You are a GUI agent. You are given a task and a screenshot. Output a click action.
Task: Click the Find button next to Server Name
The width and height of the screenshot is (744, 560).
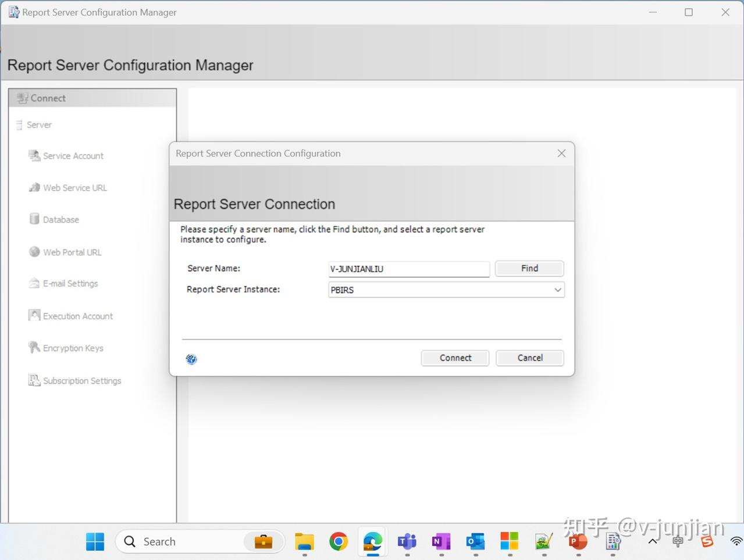(529, 268)
